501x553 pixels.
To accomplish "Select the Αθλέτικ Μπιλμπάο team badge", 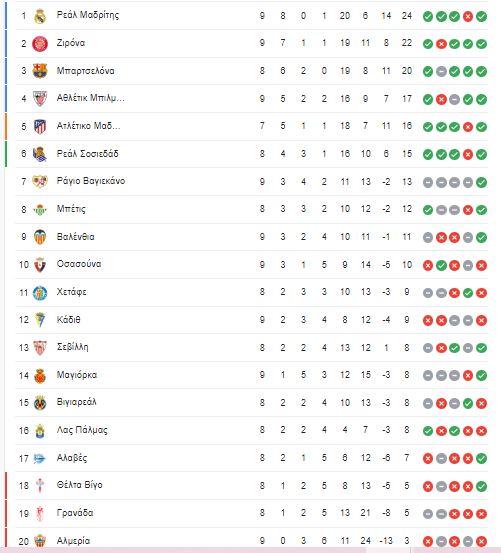I will click(x=40, y=98).
